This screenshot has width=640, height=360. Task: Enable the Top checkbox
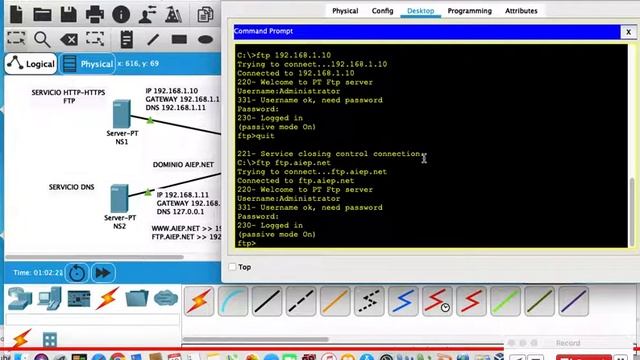point(232,267)
